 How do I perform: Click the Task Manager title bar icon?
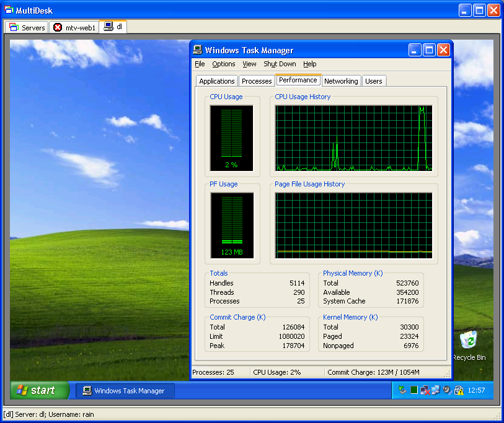click(197, 50)
